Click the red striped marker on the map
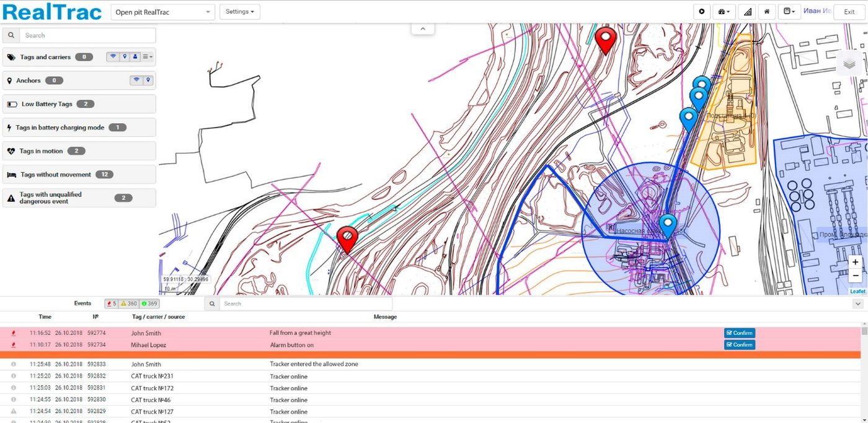Viewport: 868px width, 423px height. [348, 240]
